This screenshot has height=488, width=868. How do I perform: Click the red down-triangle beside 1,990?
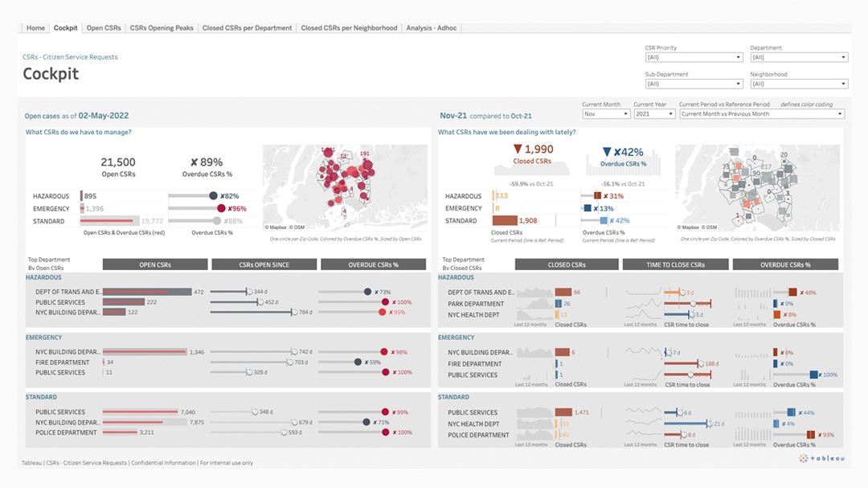click(x=518, y=149)
